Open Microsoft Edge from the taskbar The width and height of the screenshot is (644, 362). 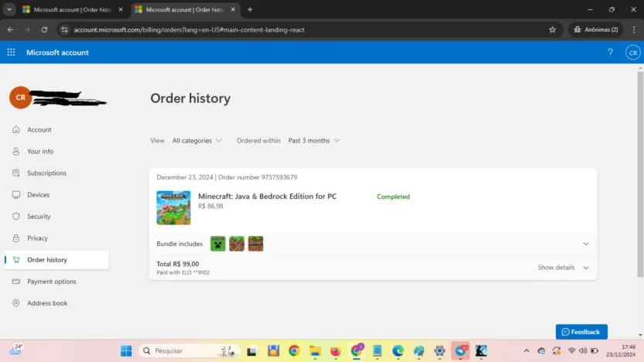[398, 351]
